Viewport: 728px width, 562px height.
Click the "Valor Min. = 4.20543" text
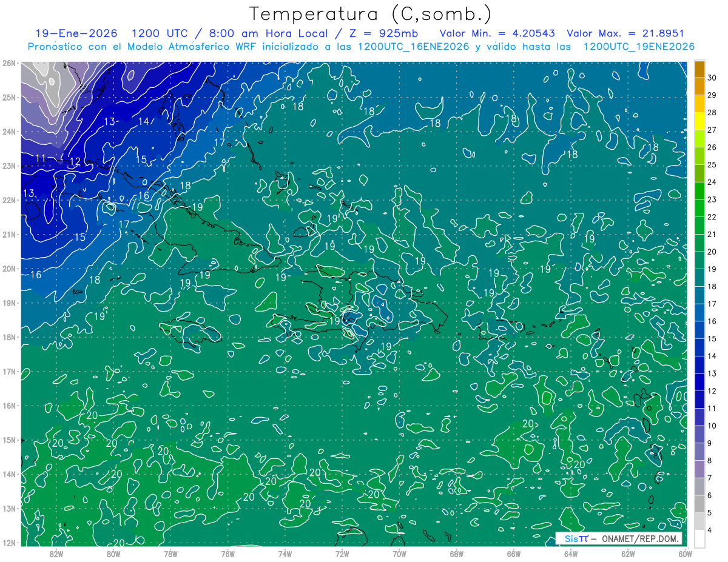pyautogui.click(x=497, y=33)
